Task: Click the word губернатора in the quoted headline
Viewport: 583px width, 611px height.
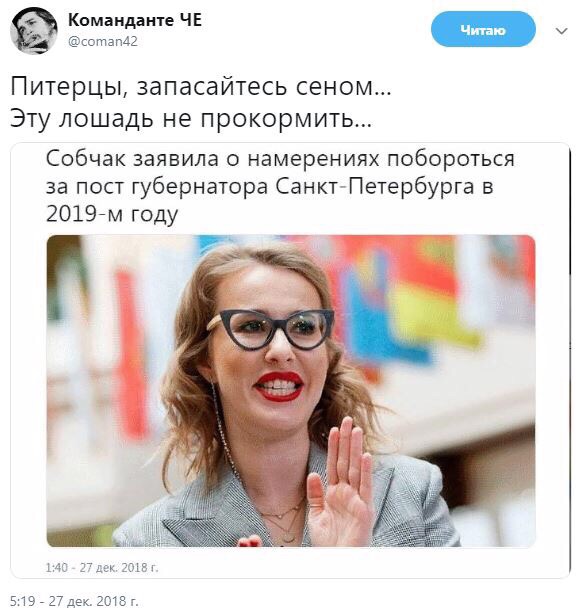Action: point(200,187)
